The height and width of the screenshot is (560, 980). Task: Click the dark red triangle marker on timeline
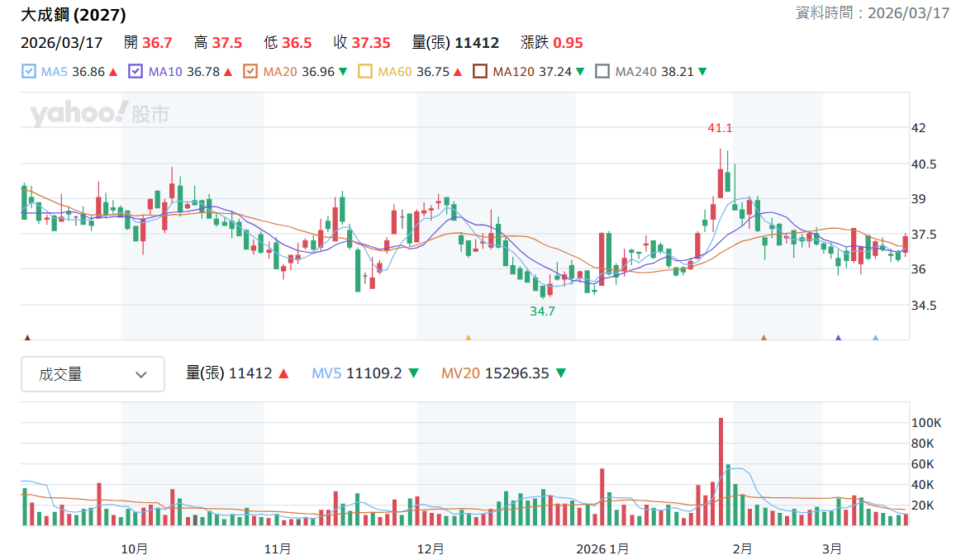point(27,338)
